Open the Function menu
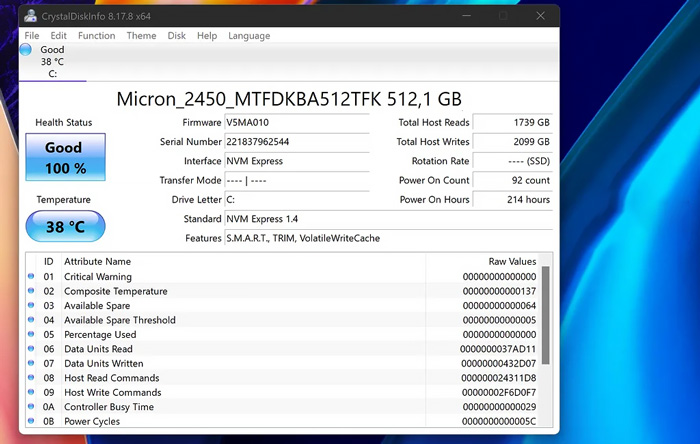 97,36
